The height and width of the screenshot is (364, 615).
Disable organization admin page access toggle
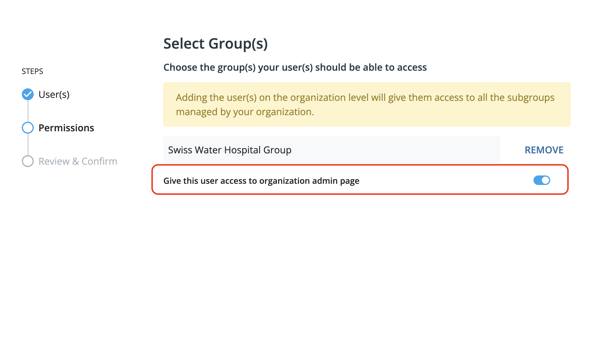[x=542, y=180]
